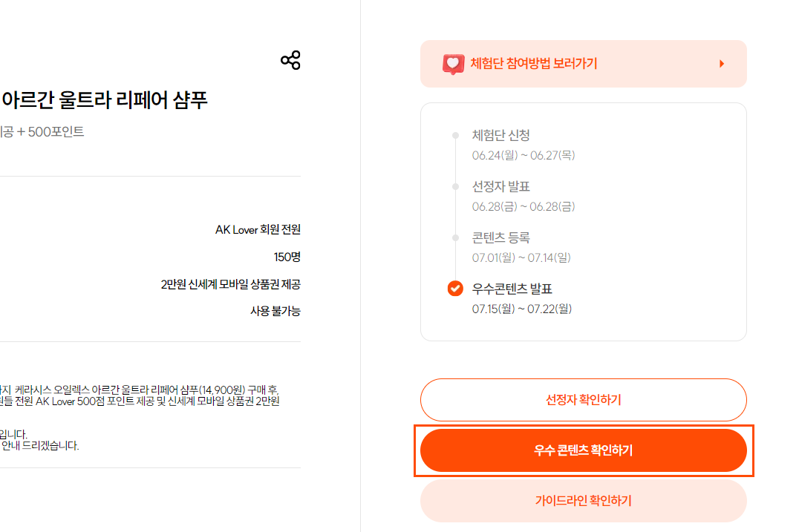Select the 체험단 신청 step label
Image resolution: width=799 pixels, height=532 pixels.
click(501, 136)
